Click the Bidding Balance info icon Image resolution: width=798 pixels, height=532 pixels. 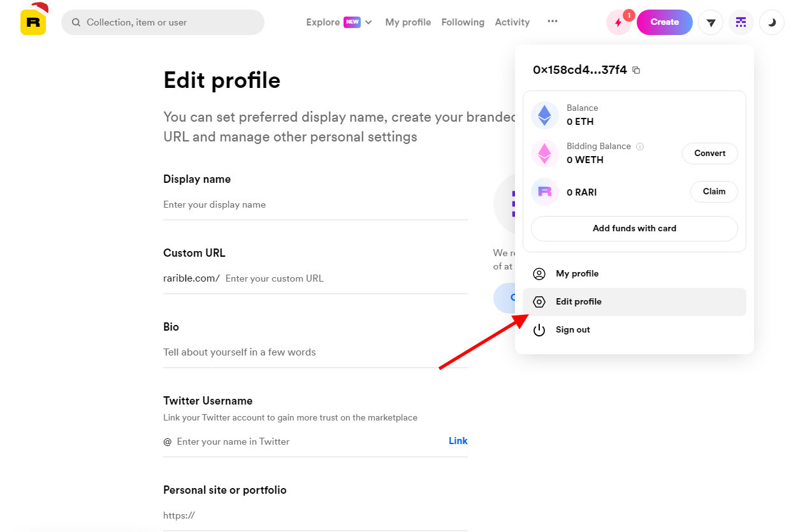click(640, 146)
